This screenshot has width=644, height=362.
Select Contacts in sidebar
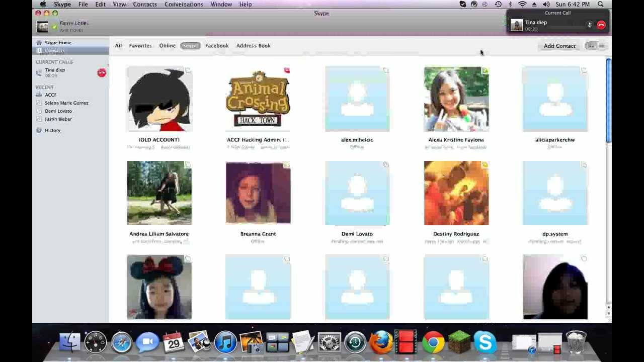(54, 51)
